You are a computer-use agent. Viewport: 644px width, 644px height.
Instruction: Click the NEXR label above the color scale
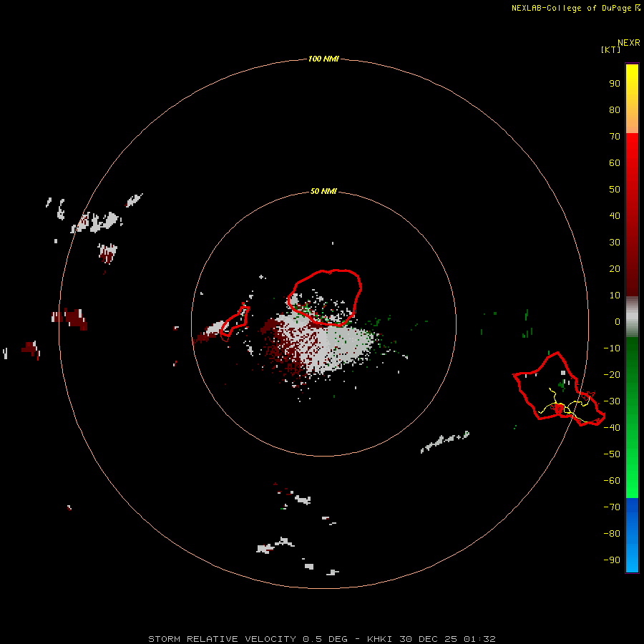click(x=629, y=43)
